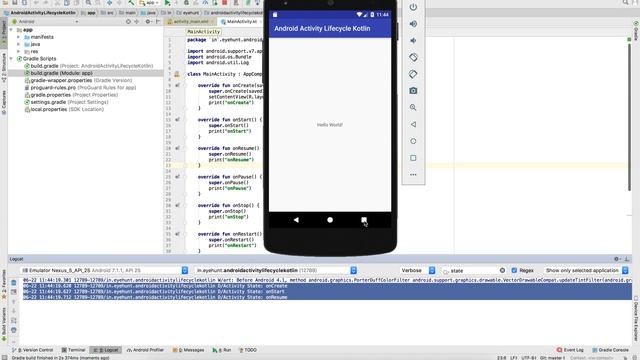Image resolution: width=640 pixels, height=360 pixels.
Task: Open Device File Explorer side tab
Action: 636,319
